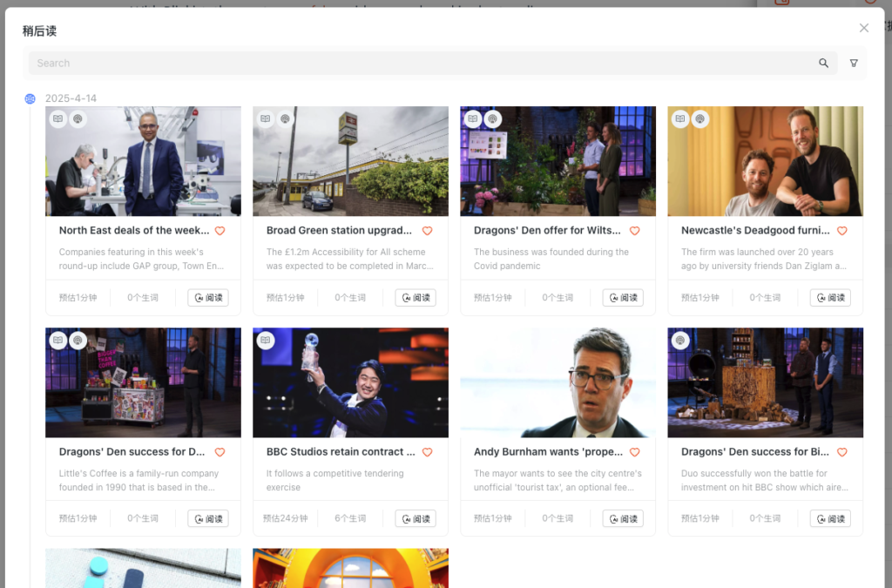
Task: Click podcast icon on Newcastle's Deadgood thumbnail
Action: [699, 118]
